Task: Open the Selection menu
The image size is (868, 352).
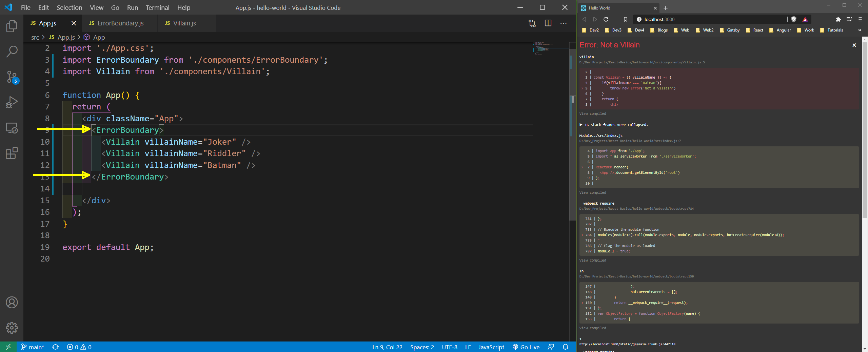Action: pyautogui.click(x=69, y=7)
